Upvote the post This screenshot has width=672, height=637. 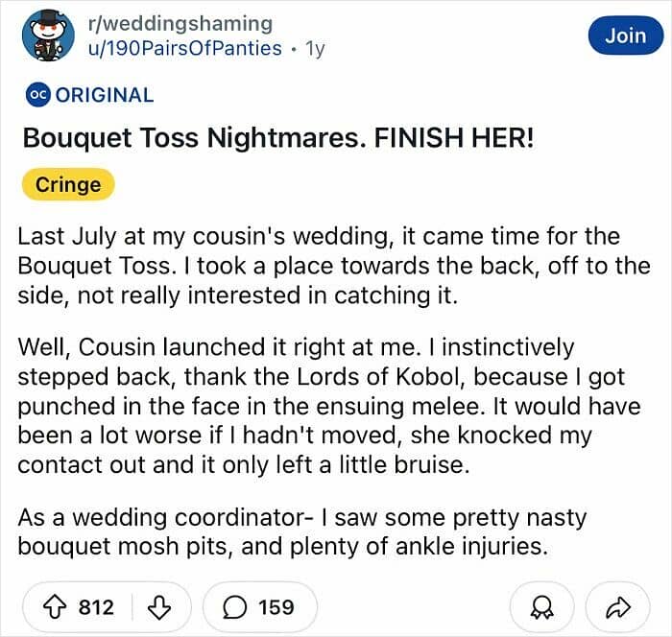pos(57,606)
